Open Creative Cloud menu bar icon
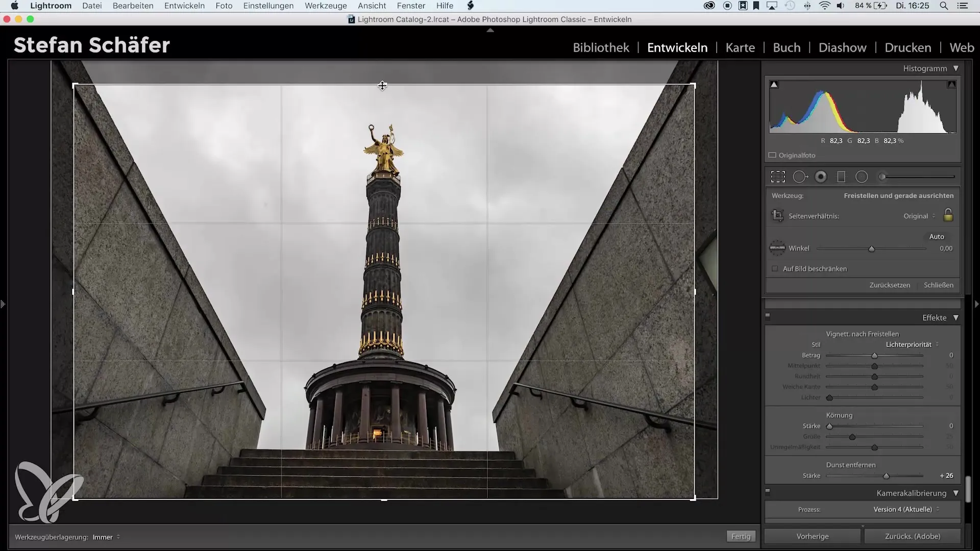 (x=709, y=6)
